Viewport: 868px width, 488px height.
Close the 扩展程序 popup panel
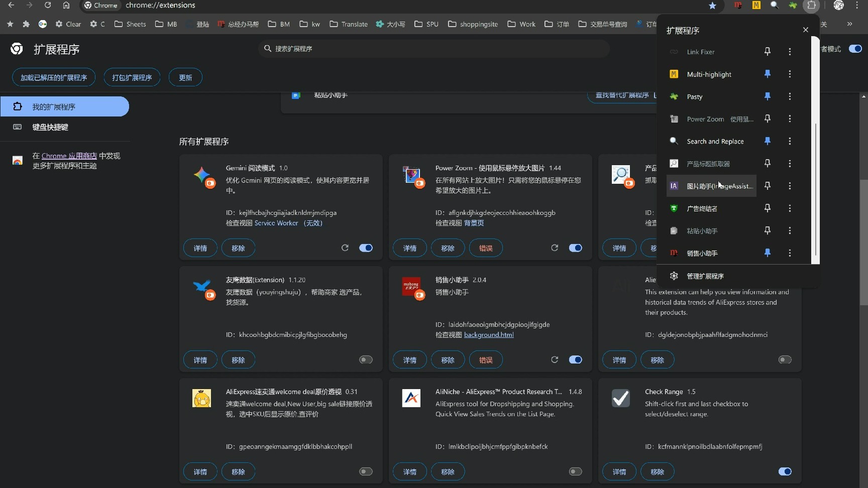pyautogui.click(x=806, y=30)
